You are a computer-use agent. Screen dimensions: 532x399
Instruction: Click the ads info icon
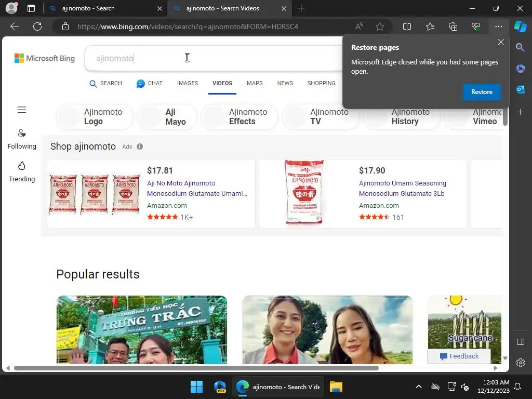[x=140, y=147]
